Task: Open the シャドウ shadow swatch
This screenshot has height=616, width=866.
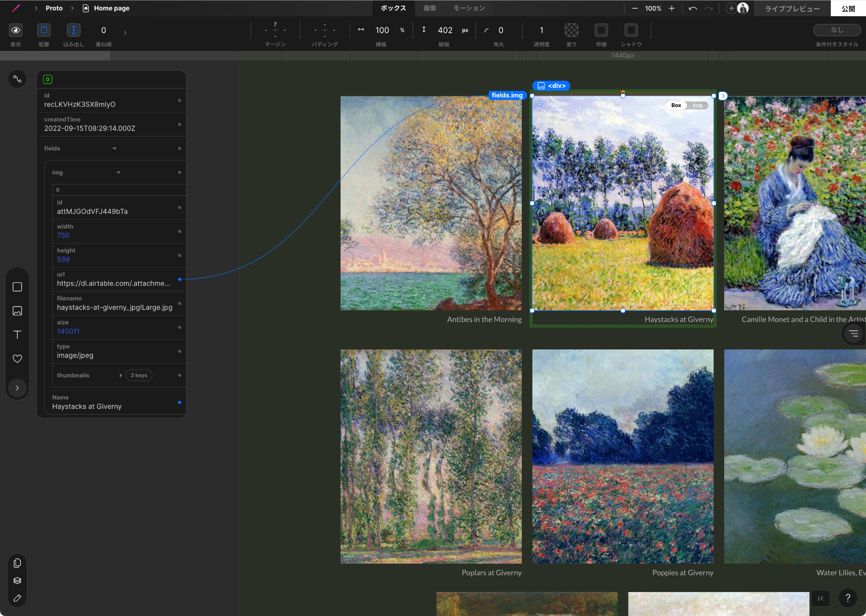Action: pos(631,30)
